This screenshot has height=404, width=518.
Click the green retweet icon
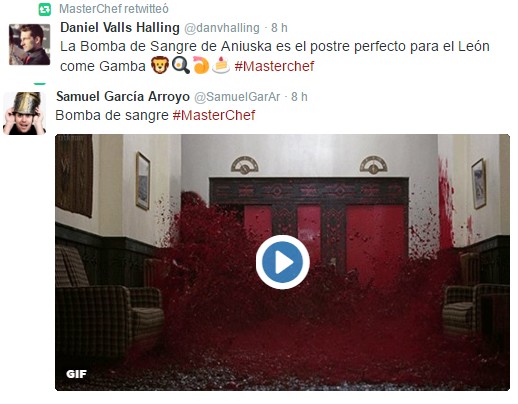[45, 9]
